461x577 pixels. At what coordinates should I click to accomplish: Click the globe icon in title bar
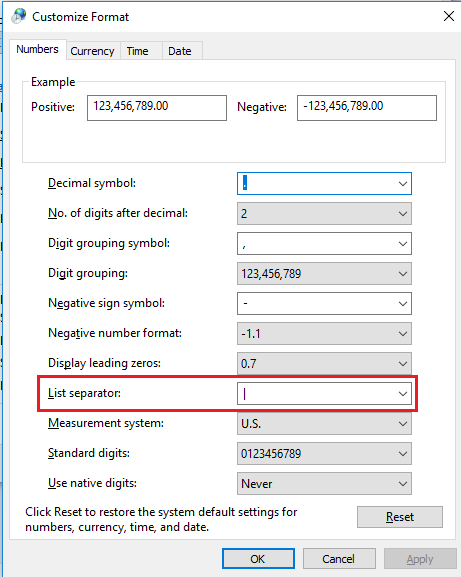tap(19, 17)
